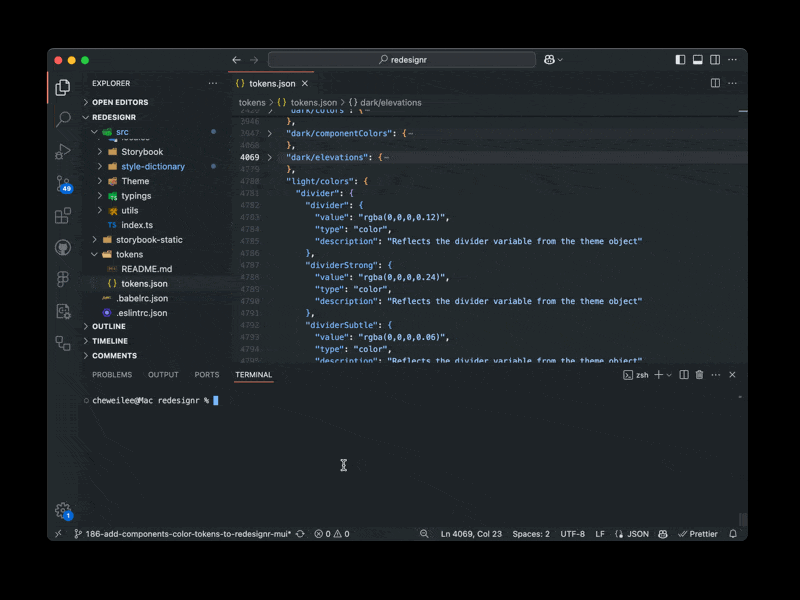Toggle the secondary side bar layout button

pyautogui.click(x=715, y=60)
